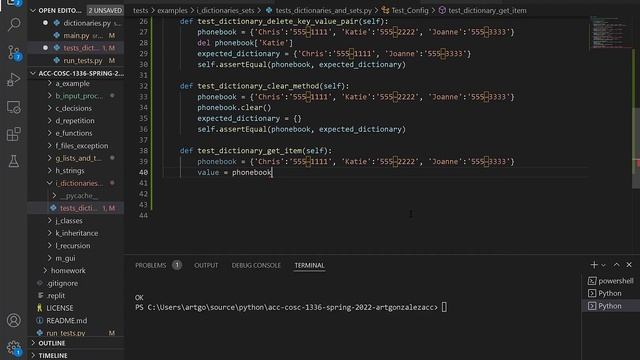The width and height of the screenshot is (640, 360).
Task: Expand the k_inheritance folder
Action: click(76, 233)
